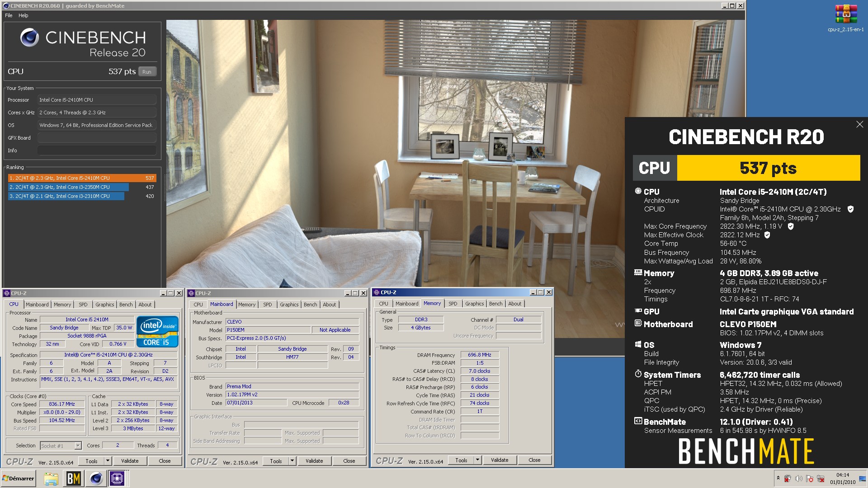Click the CPU chip icon in BenchMate

638,191
